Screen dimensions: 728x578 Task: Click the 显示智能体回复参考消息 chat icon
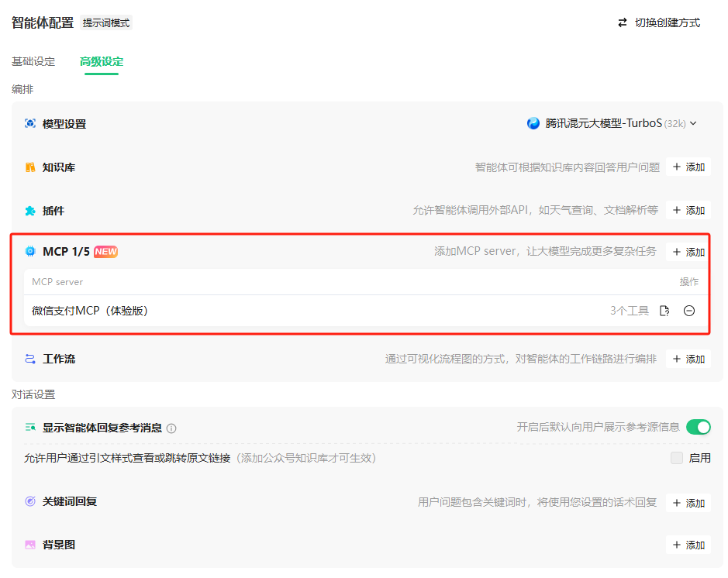pyautogui.click(x=29, y=427)
